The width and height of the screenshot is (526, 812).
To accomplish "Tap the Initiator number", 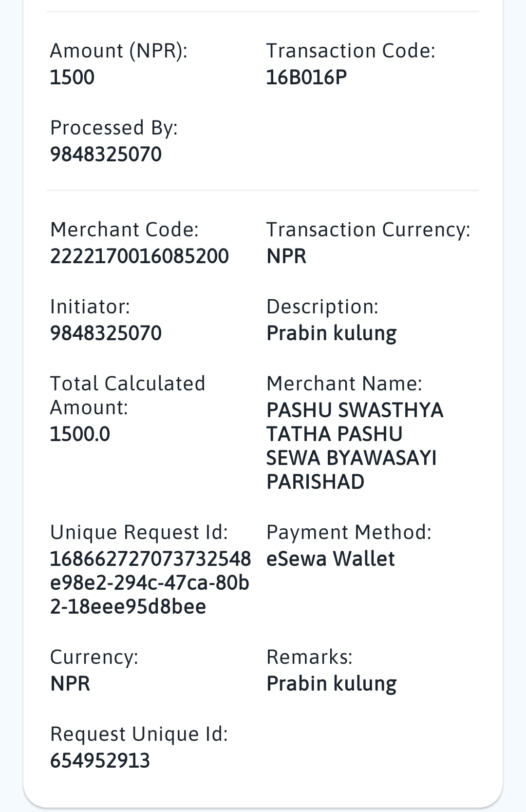I will click(x=106, y=333).
